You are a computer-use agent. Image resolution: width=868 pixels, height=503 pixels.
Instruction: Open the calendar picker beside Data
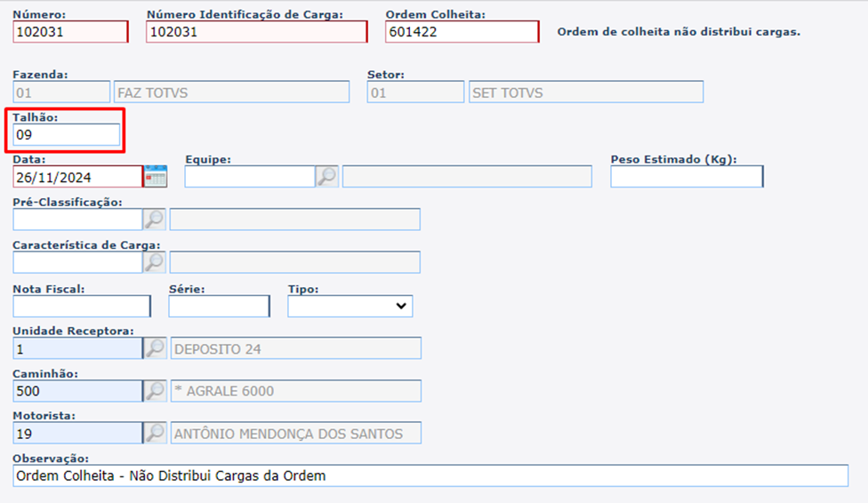pyautogui.click(x=156, y=176)
